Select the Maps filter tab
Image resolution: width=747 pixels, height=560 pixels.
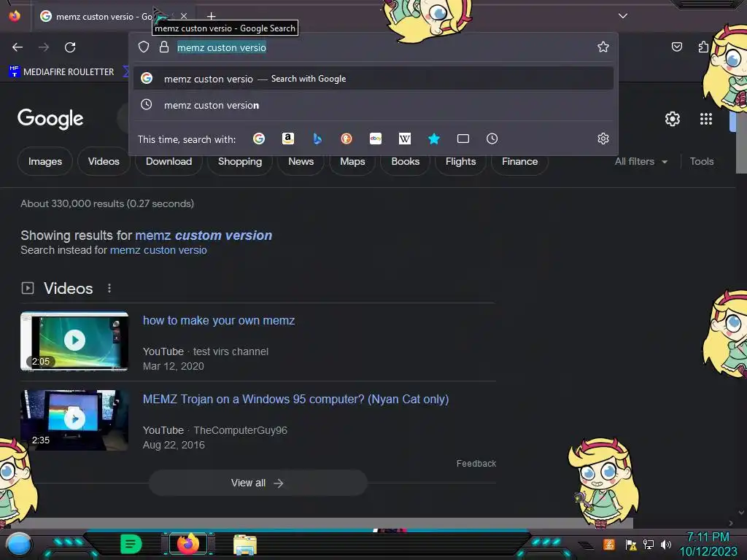(352, 161)
